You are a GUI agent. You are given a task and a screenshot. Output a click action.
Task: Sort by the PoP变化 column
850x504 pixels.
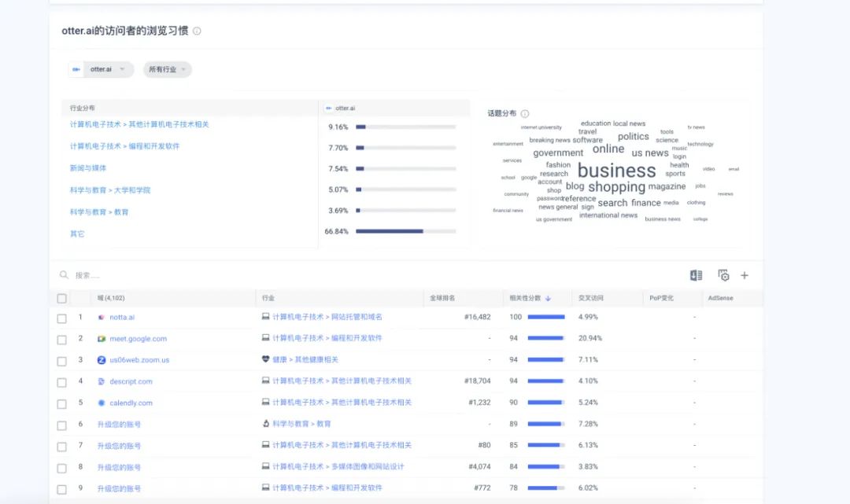661,298
